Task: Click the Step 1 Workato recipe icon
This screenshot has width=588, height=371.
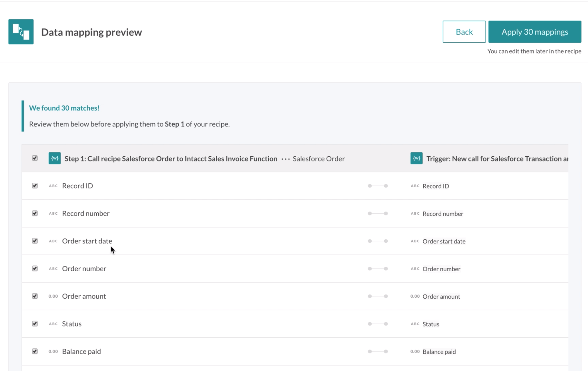Action: 55,158
